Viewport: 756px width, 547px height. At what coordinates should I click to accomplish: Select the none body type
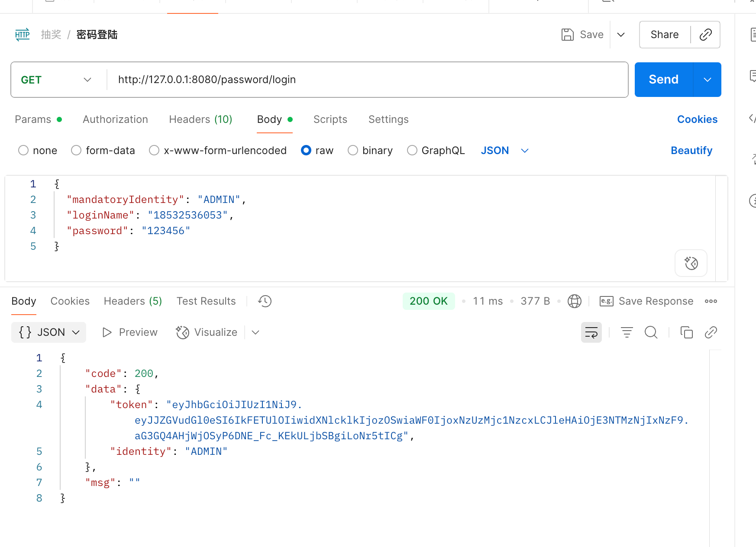pyautogui.click(x=23, y=151)
